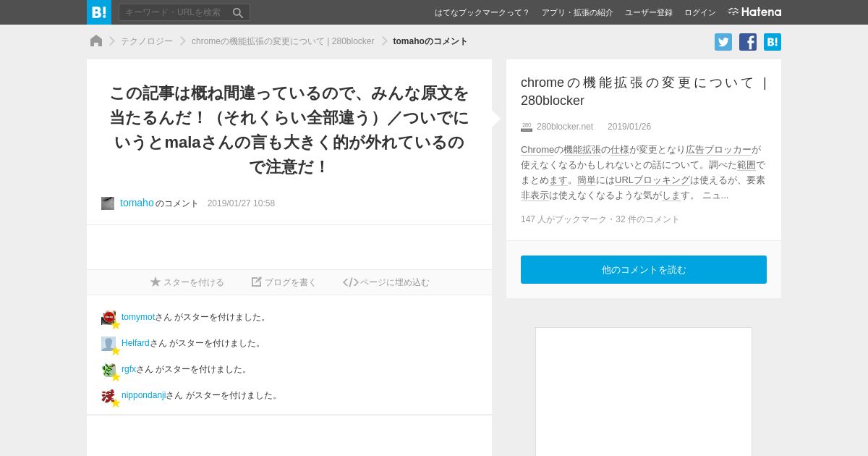Share on Facebook icon
This screenshot has width=868, height=456.
pos(748,42)
